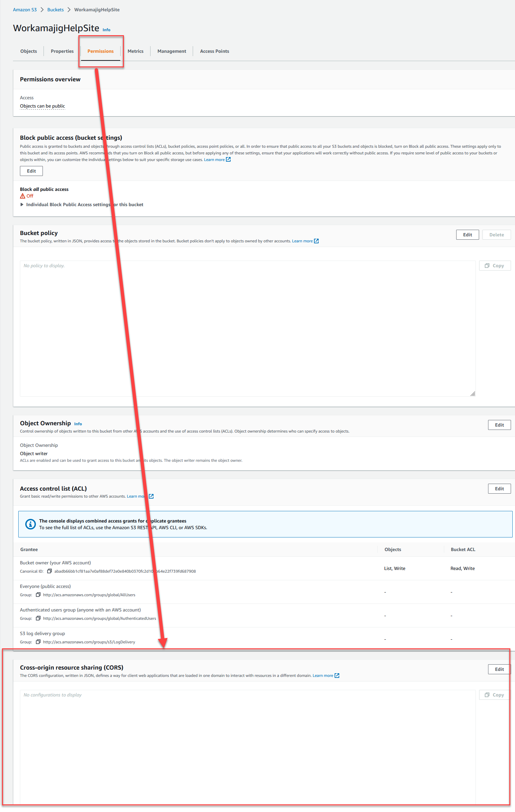Open Info link beside Object Ownership
The width and height of the screenshot is (515, 812).
[x=78, y=424]
